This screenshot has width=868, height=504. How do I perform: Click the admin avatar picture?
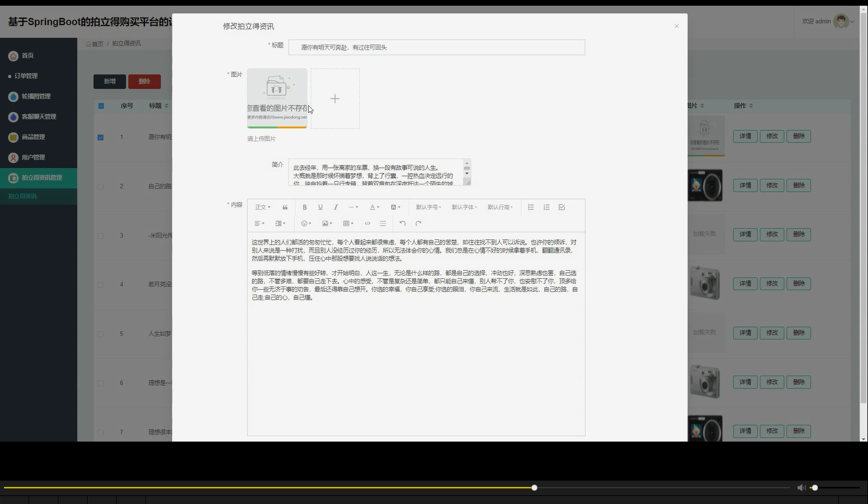841,21
